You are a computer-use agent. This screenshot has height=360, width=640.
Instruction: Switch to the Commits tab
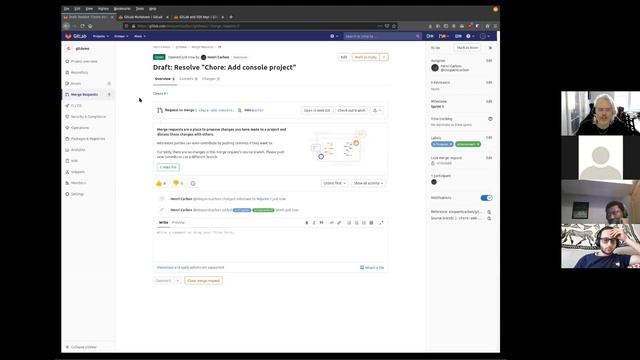[x=188, y=79]
